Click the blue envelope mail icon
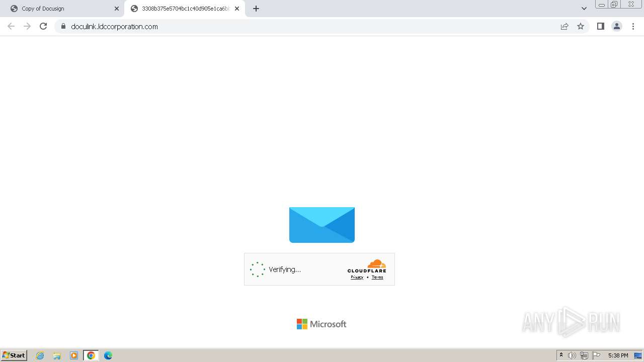The width and height of the screenshot is (644, 362). [x=322, y=225]
